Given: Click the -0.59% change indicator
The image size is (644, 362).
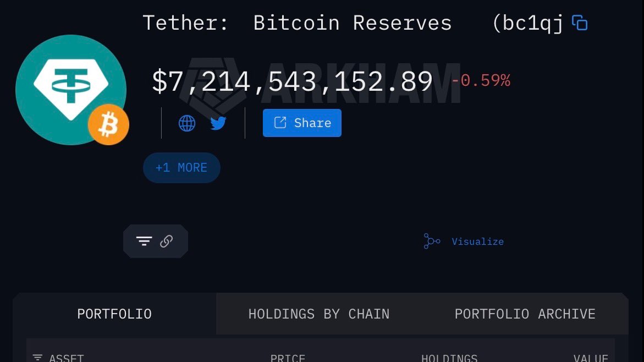Looking at the screenshot, I should 481,81.
